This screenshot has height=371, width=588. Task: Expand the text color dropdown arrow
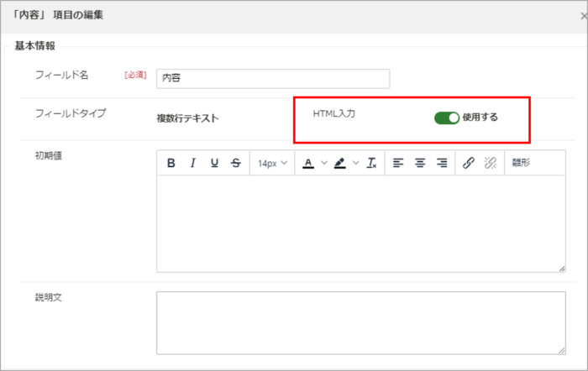[324, 163]
